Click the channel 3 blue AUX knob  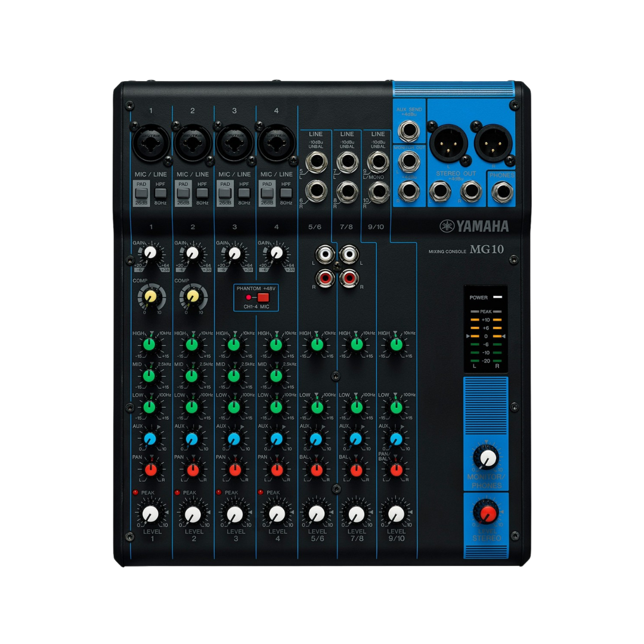coord(234,439)
